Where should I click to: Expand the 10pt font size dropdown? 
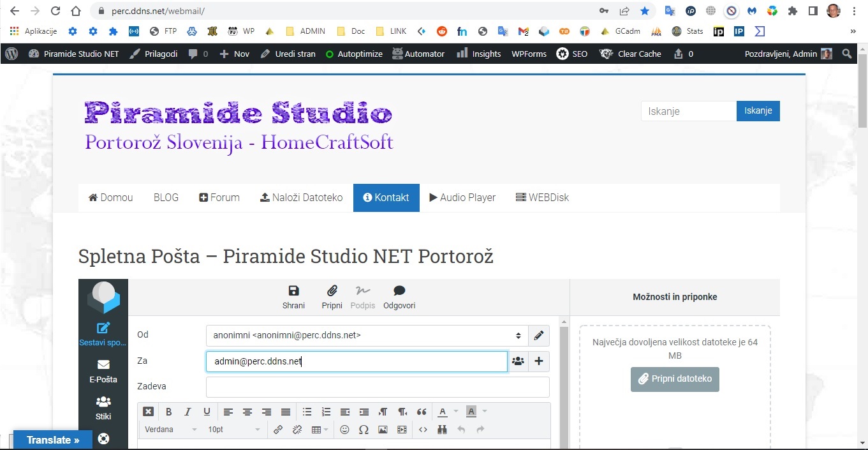[x=234, y=430]
